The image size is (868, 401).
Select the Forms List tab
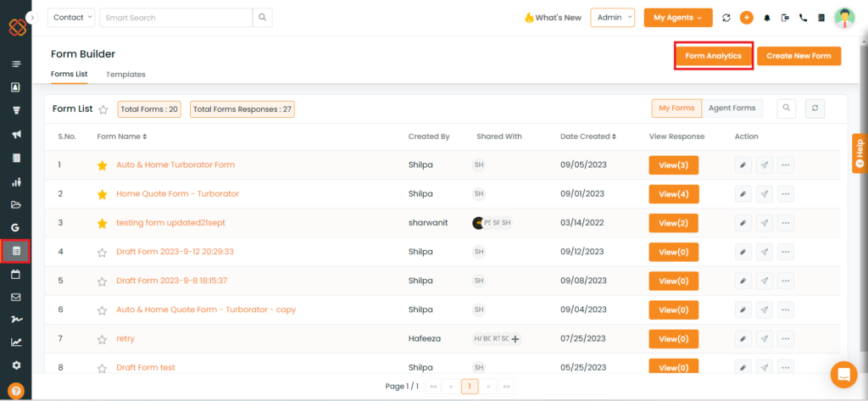click(x=70, y=74)
